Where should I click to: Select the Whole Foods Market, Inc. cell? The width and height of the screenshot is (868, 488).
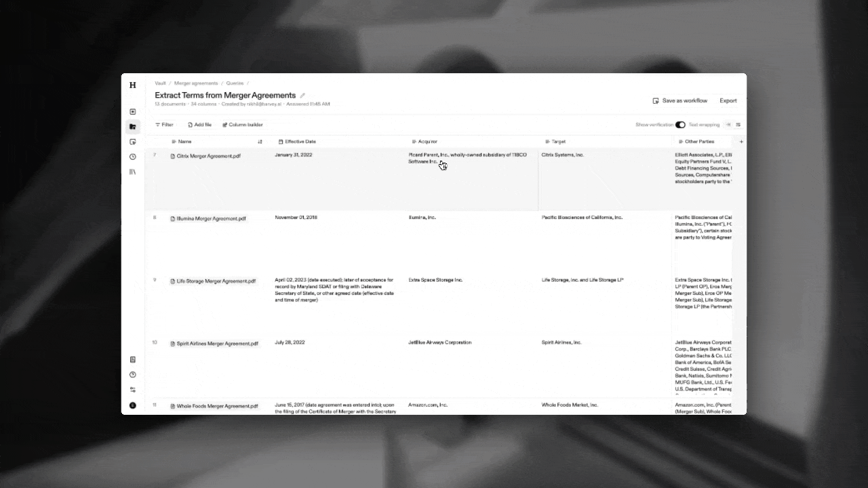point(605,407)
